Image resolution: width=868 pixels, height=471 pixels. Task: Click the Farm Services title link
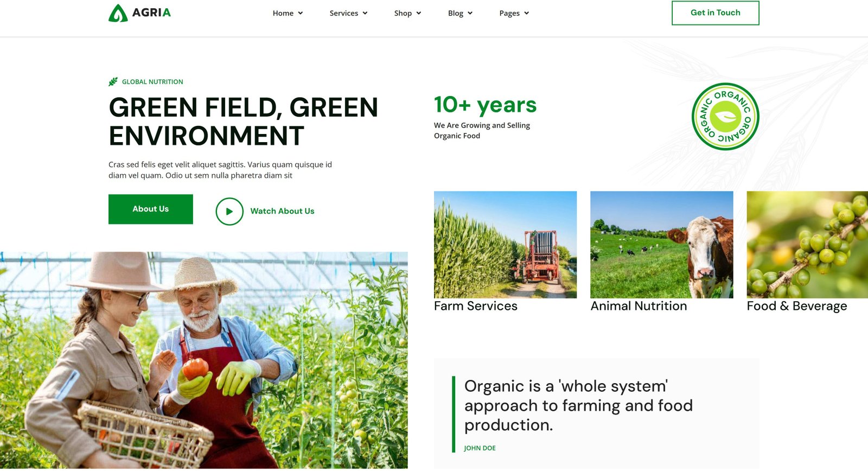pos(475,306)
